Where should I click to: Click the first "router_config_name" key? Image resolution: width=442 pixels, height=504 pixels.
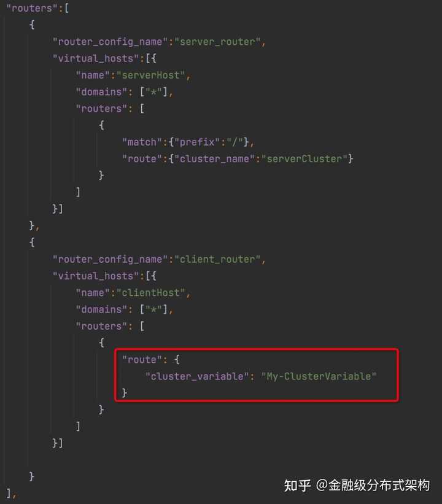coord(110,42)
